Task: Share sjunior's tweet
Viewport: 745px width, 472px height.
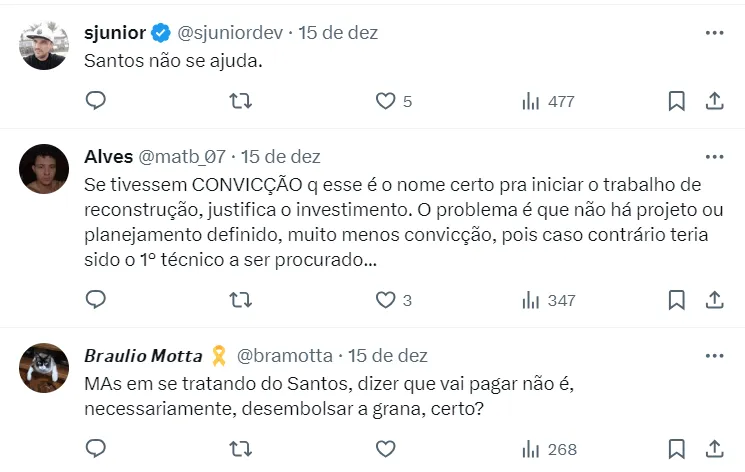Action: pos(714,100)
